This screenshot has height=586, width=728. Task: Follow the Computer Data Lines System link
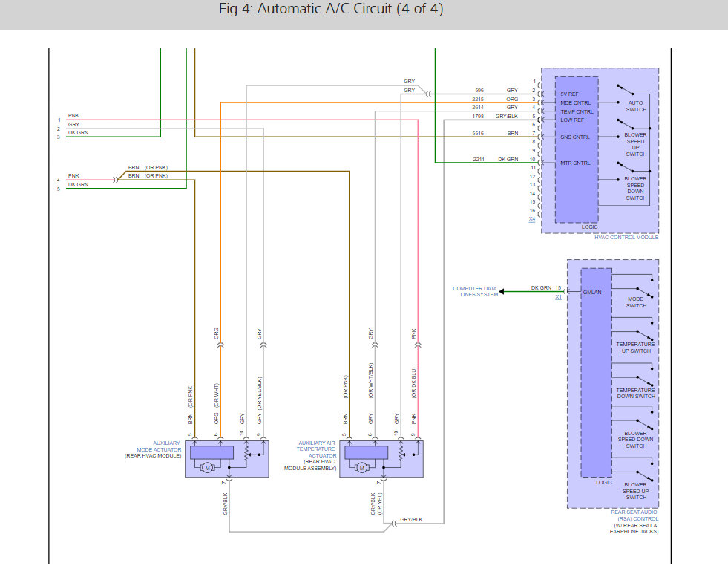tap(475, 291)
